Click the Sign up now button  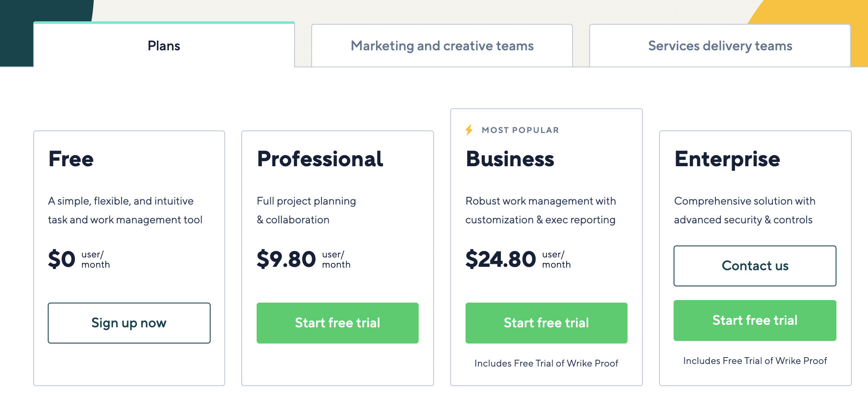129,323
